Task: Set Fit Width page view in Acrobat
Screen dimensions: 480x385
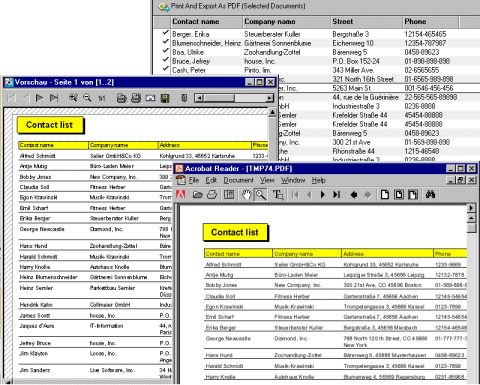Action: coord(413,195)
